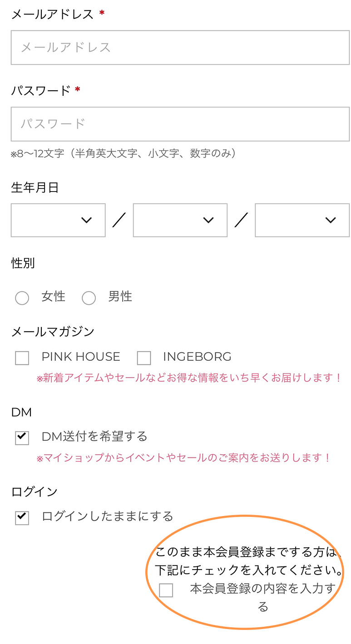Click the DM送付を希望する label text

tap(94, 437)
